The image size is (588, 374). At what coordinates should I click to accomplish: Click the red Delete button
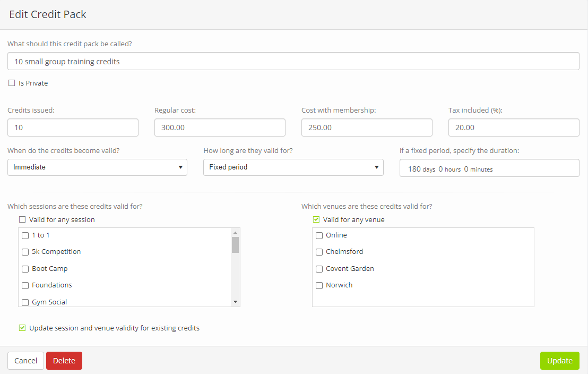64,361
